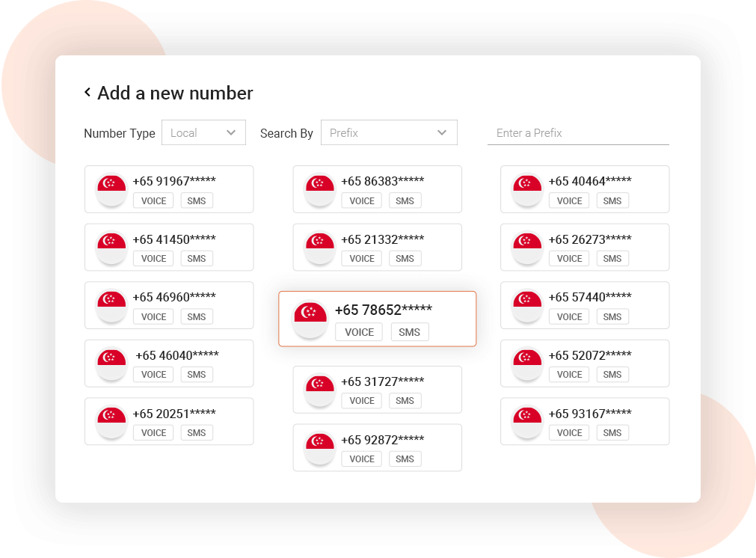Click the flag icon for +65 92872*****
This screenshot has height=558, width=756.
point(319,447)
